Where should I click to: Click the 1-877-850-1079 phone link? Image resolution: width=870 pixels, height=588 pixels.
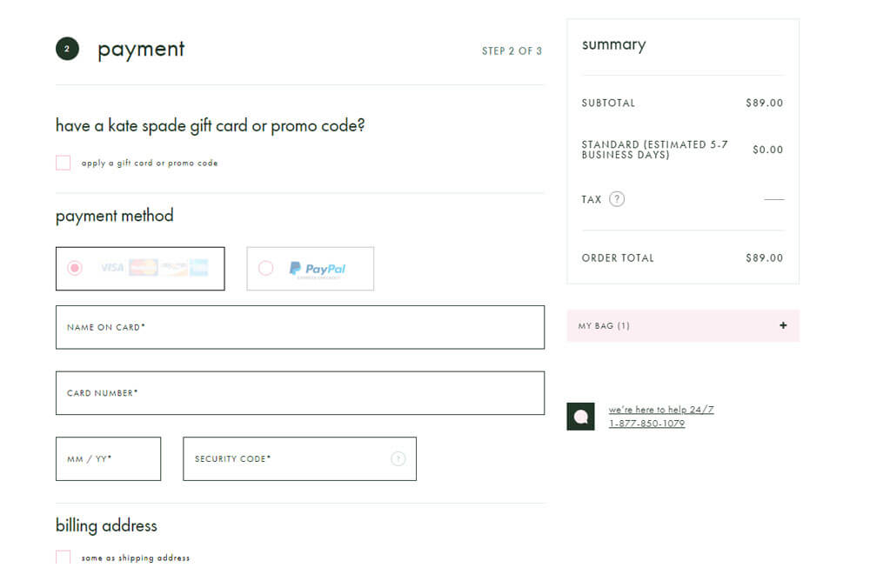point(646,424)
